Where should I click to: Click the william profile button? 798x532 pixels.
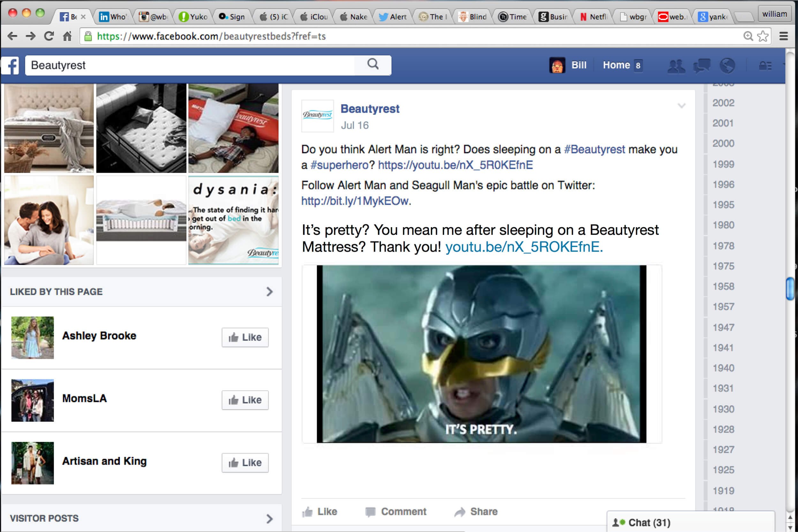[x=775, y=14]
